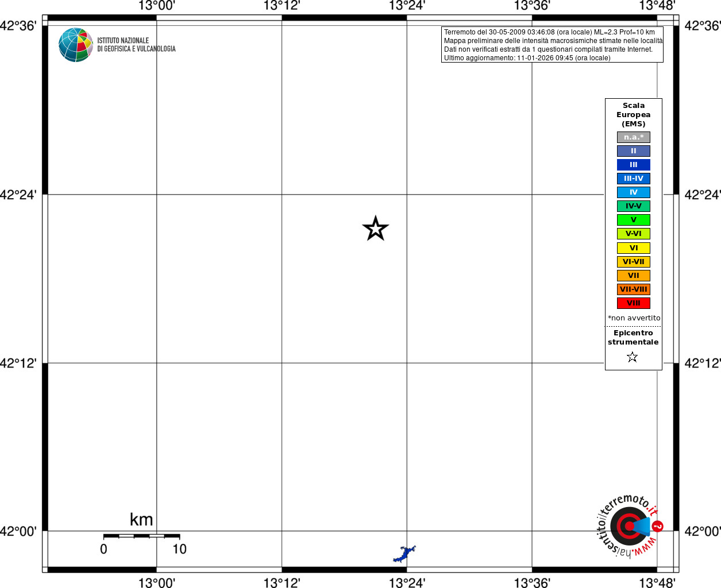Select the V-VI legend swatch
This screenshot has width=721, height=588.
click(634, 234)
